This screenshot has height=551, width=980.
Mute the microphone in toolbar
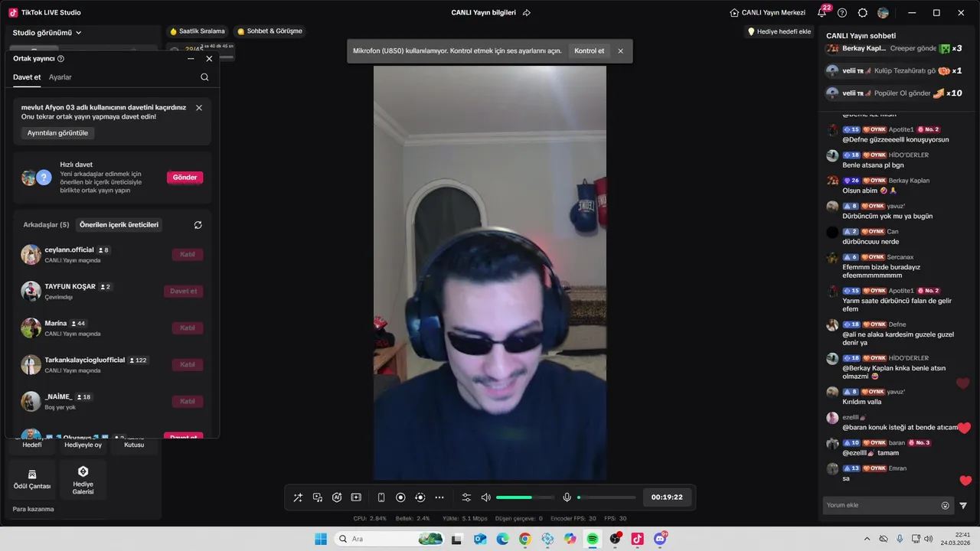[x=567, y=497]
